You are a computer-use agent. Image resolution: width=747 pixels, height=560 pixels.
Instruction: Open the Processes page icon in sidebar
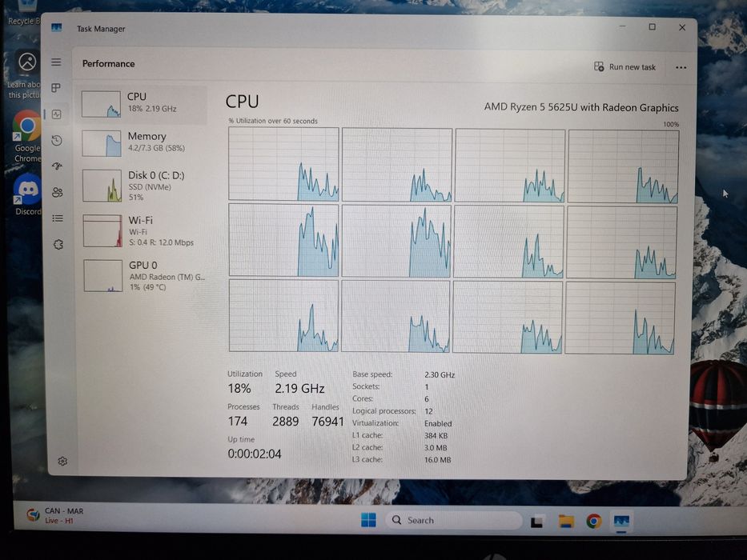click(56, 88)
